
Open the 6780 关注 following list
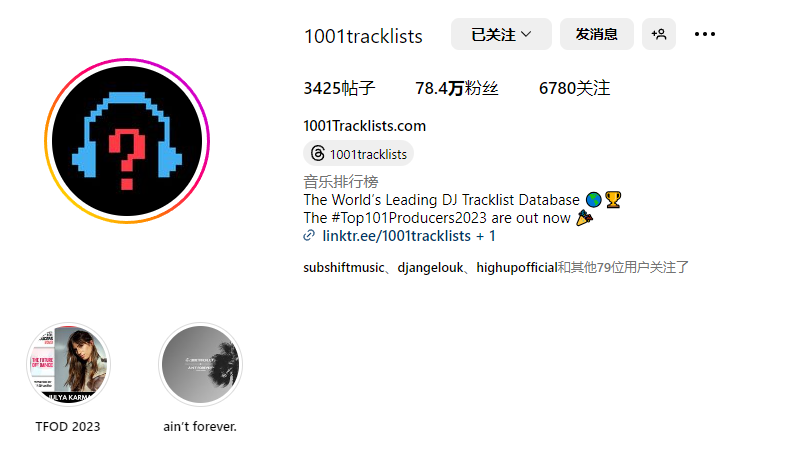tap(574, 88)
